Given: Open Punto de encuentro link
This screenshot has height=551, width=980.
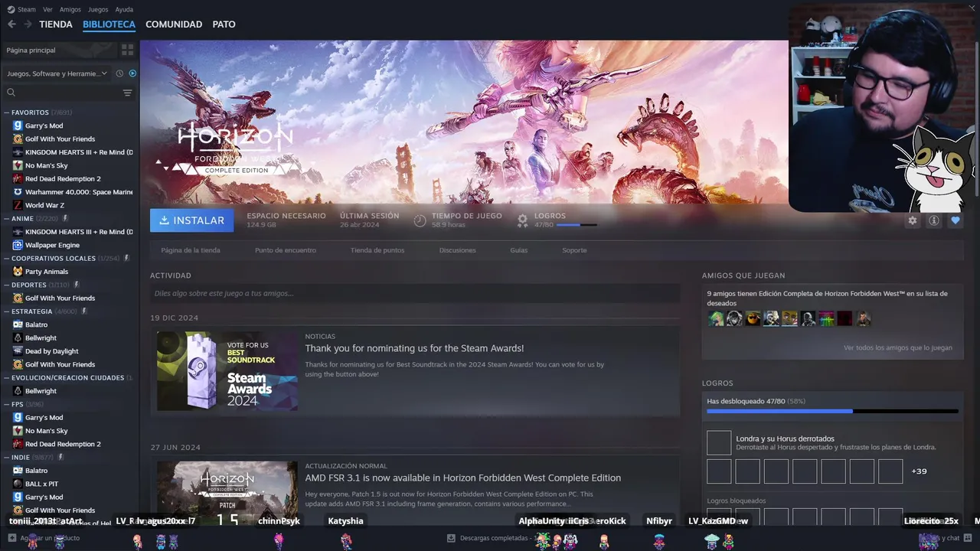Looking at the screenshot, I should [x=286, y=250].
